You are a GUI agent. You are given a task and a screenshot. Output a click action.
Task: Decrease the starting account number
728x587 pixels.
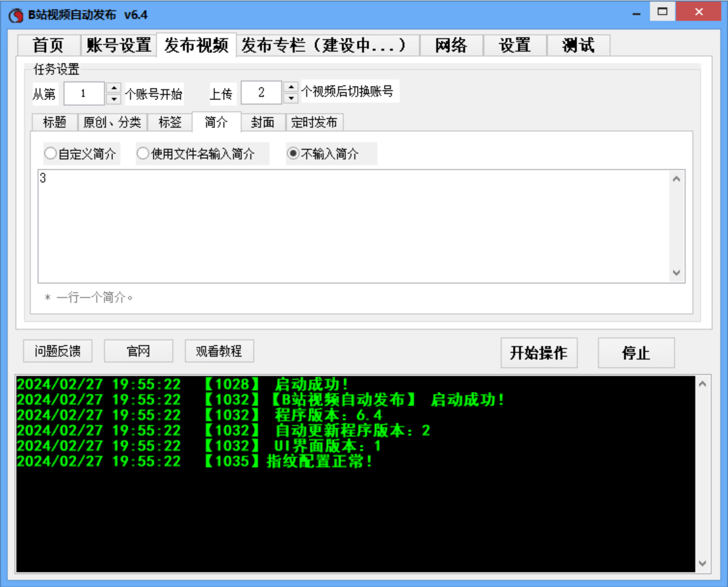114,99
